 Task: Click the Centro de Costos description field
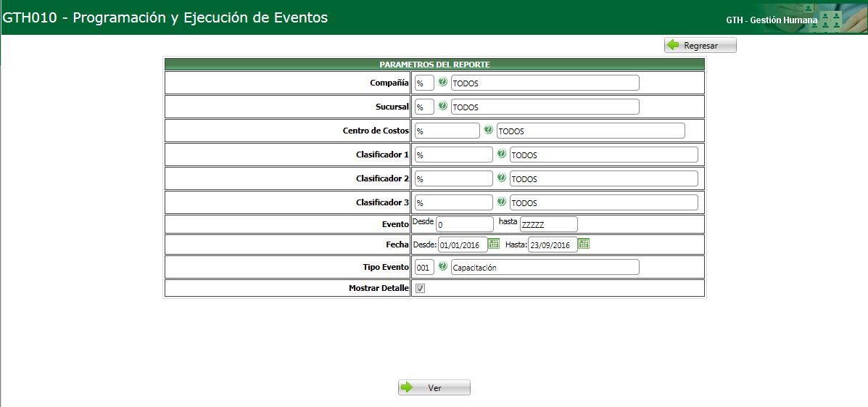pos(591,131)
